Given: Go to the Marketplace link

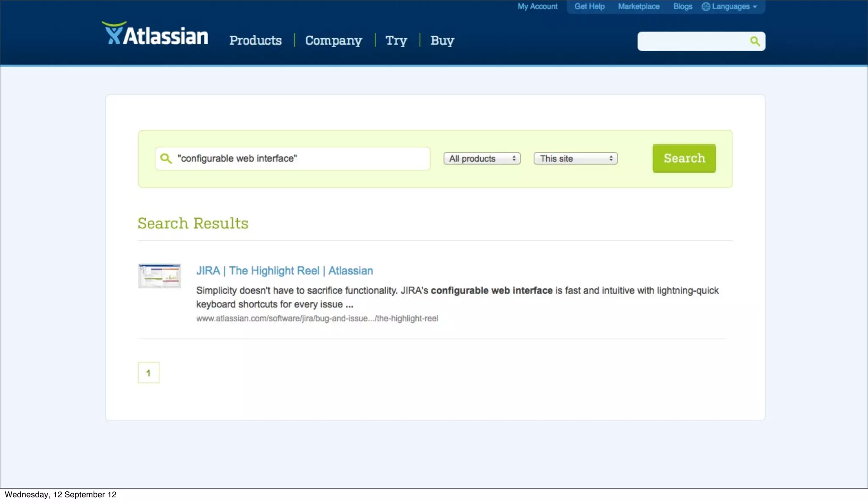Looking at the screenshot, I should tap(638, 6).
